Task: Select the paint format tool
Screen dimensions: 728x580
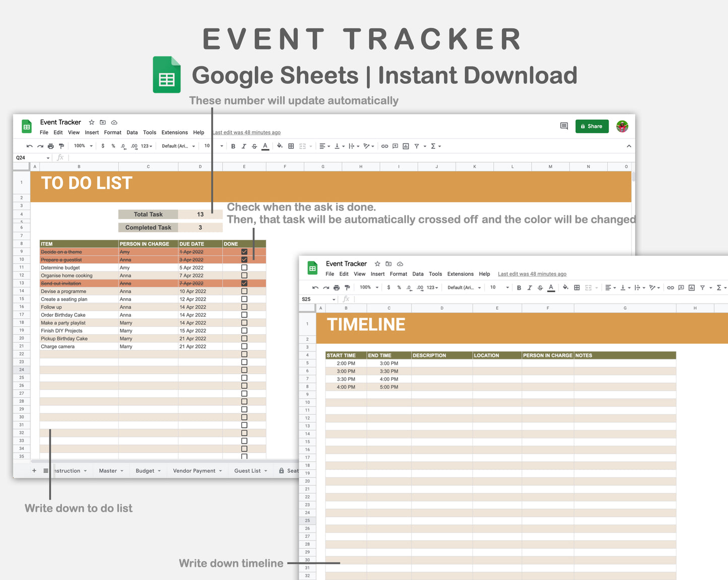Action: click(x=61, y=146)
